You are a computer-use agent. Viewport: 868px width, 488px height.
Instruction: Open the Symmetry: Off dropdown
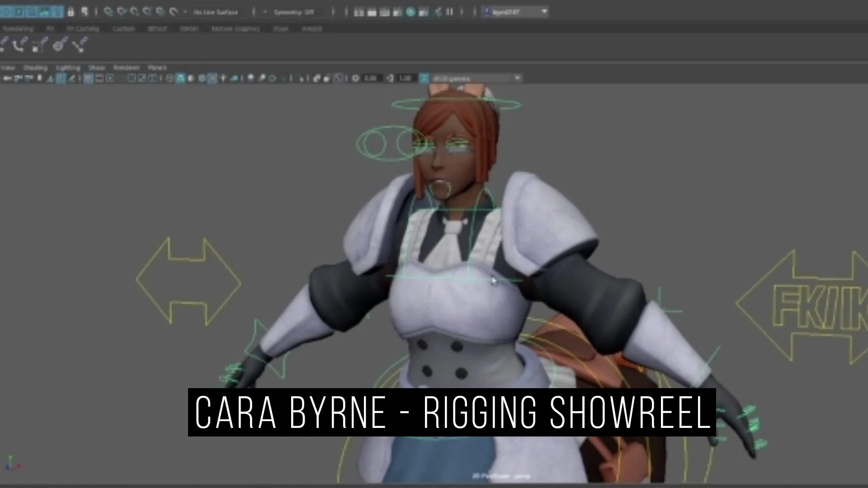coord(294,12)
